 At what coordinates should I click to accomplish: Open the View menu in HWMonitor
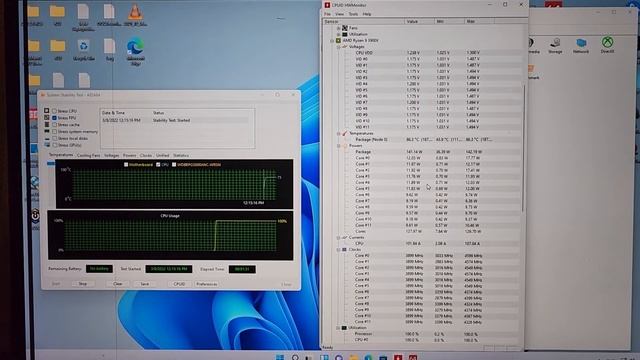(340, 14)
